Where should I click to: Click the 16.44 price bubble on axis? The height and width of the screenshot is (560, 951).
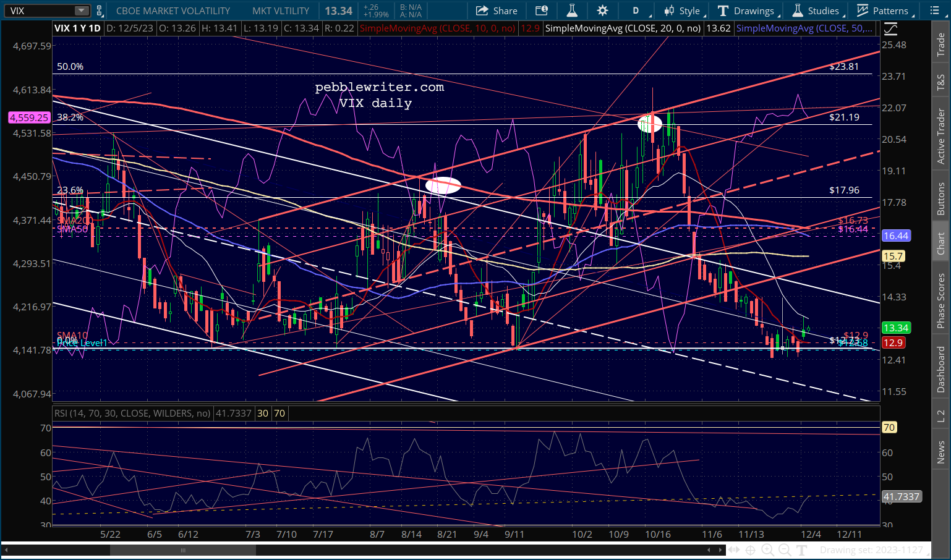coord(895,235)
